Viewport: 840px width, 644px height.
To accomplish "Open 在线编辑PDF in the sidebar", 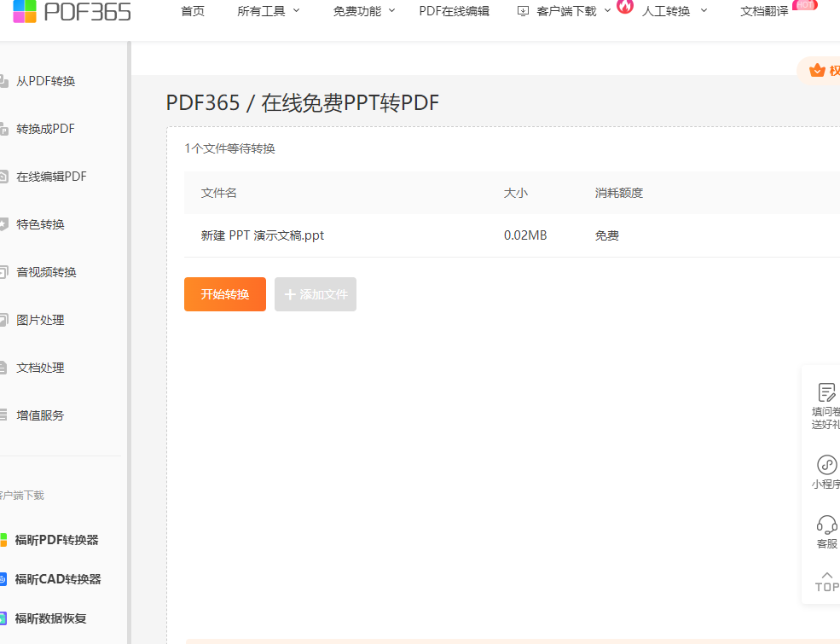I will pos(51,177).
